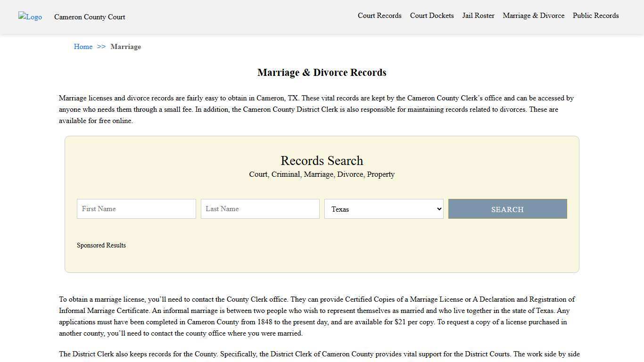Select the Records Search heading
Viewport: 644px width, 362px height.
tap(322, 161)
